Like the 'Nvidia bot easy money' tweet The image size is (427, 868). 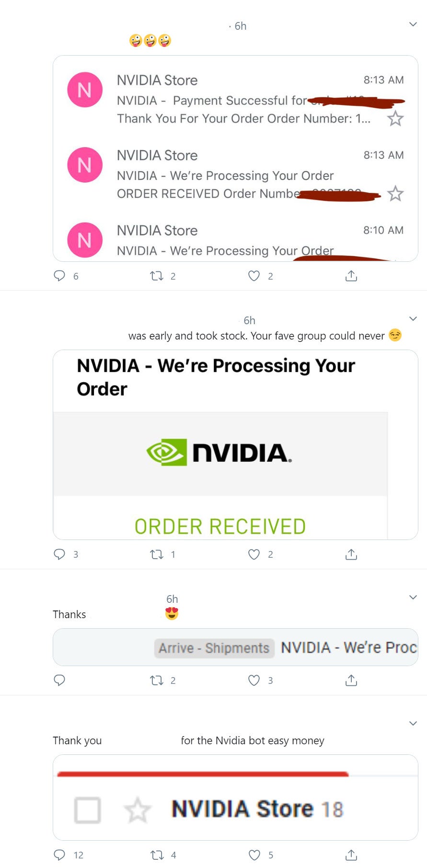tap(254, 855)
